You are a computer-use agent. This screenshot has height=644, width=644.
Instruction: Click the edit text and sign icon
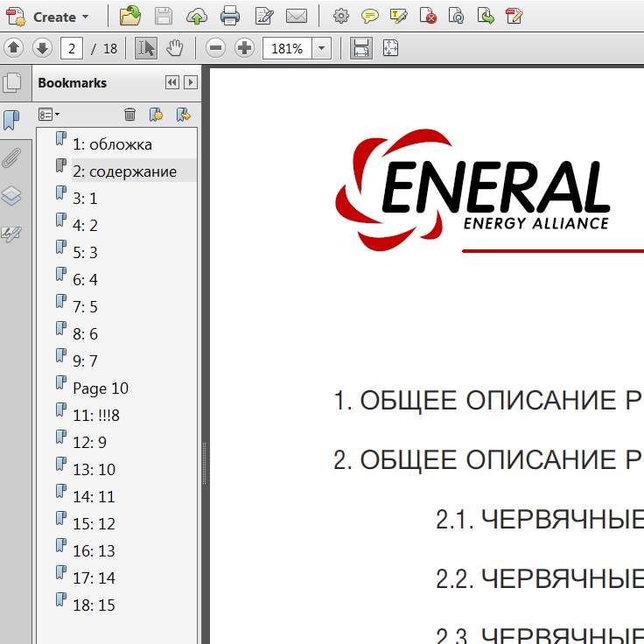263,17
